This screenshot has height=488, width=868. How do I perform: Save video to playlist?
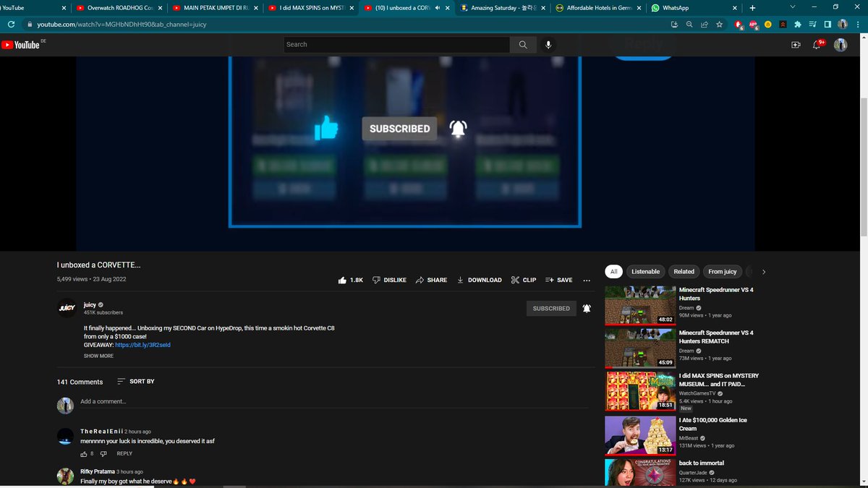pyautogui.click(x=558, y=280)
